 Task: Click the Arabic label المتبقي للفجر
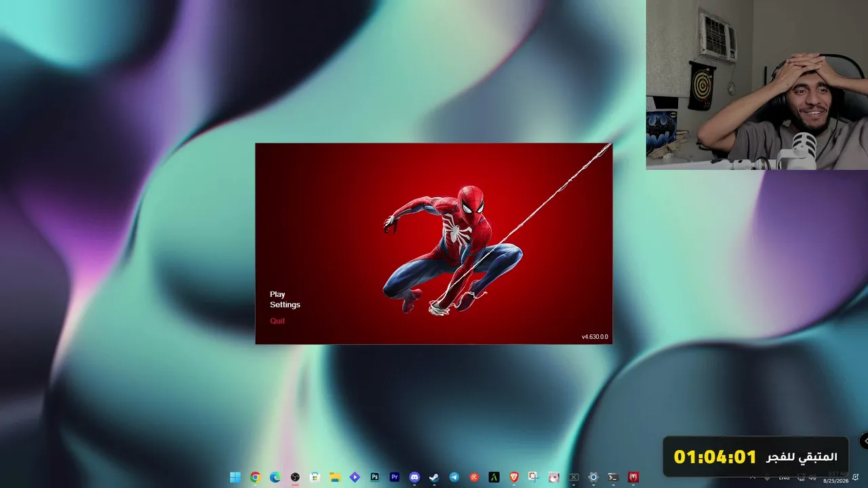pyautogui.click(x=802, y=457)
